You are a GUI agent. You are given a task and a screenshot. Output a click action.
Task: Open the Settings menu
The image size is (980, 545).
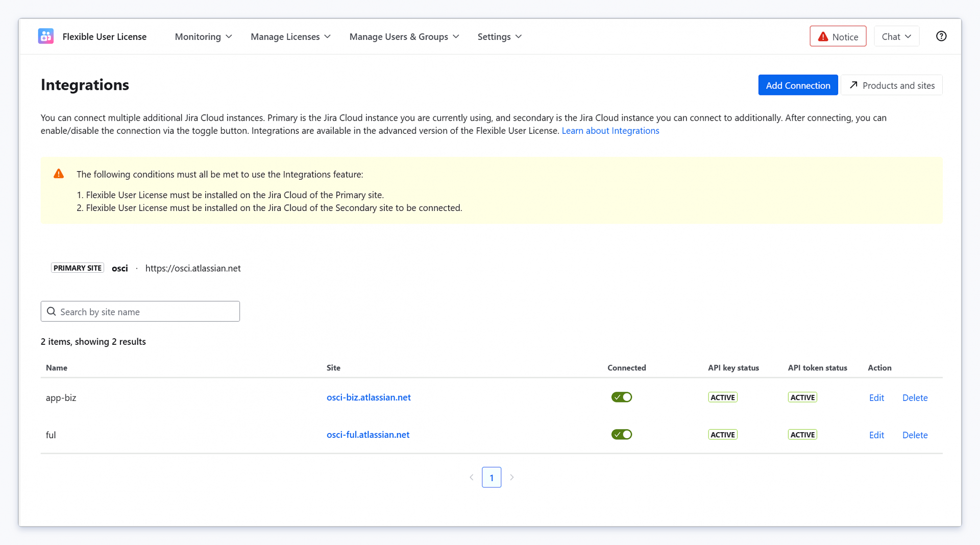click(500, 37)
